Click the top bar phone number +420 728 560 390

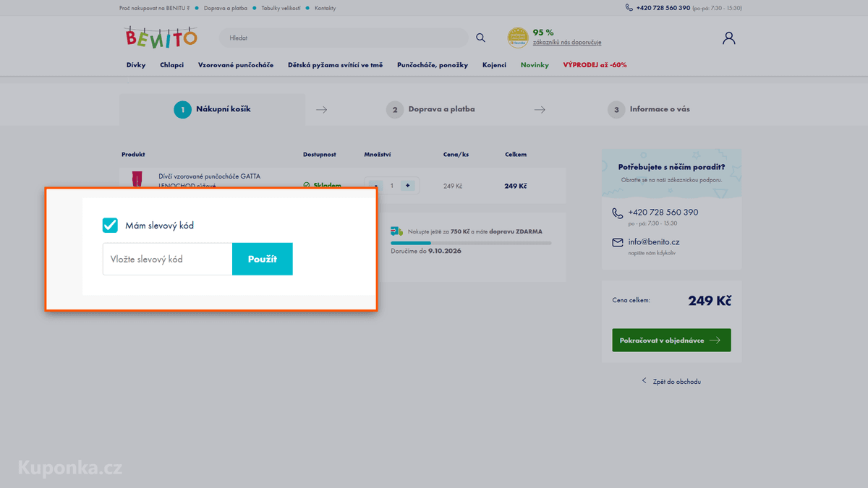tap(663, 8)
